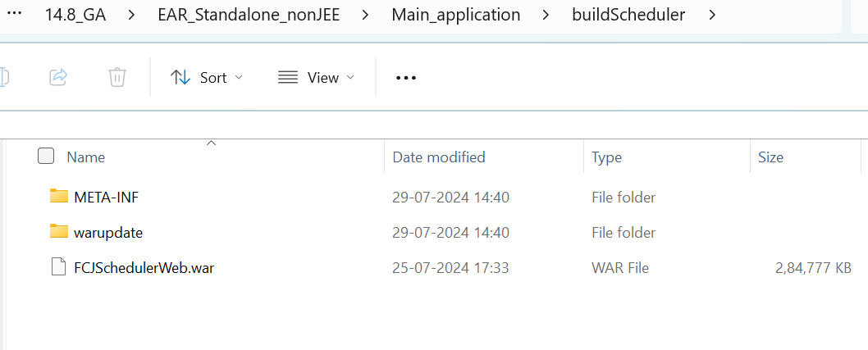The height and width of the screenshot is (350, 868).
Task: Click the Sort arrows icon
Action: pos(180,77)
